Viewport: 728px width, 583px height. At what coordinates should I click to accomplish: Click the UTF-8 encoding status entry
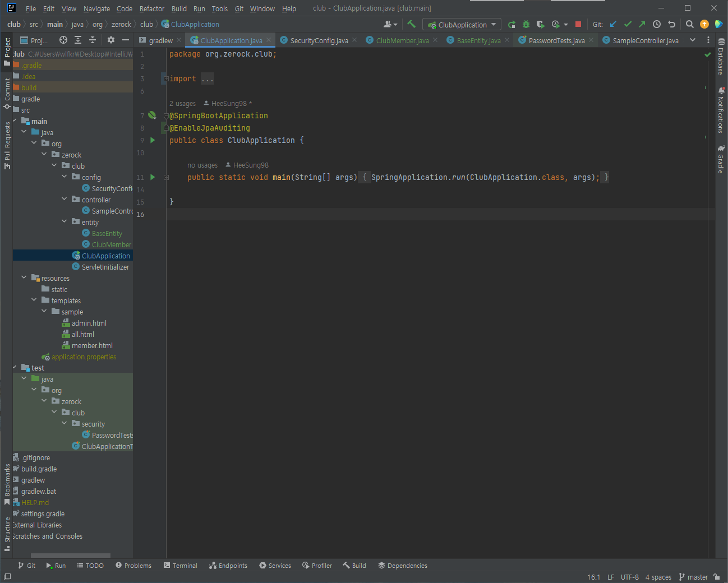[629, 577]
